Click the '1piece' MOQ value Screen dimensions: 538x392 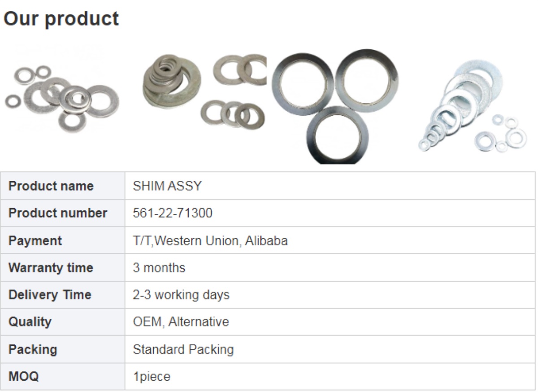click(x=152, y=376)
